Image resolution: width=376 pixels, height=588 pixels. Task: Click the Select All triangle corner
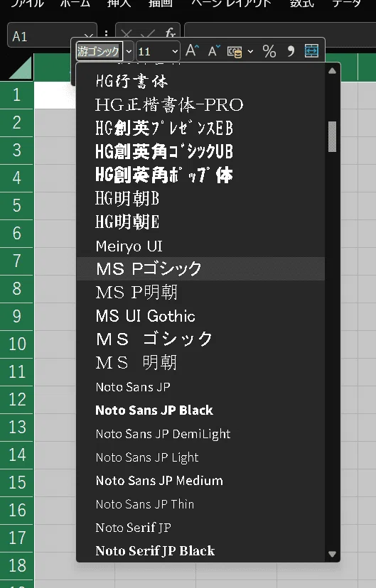(x=21, y=67)
